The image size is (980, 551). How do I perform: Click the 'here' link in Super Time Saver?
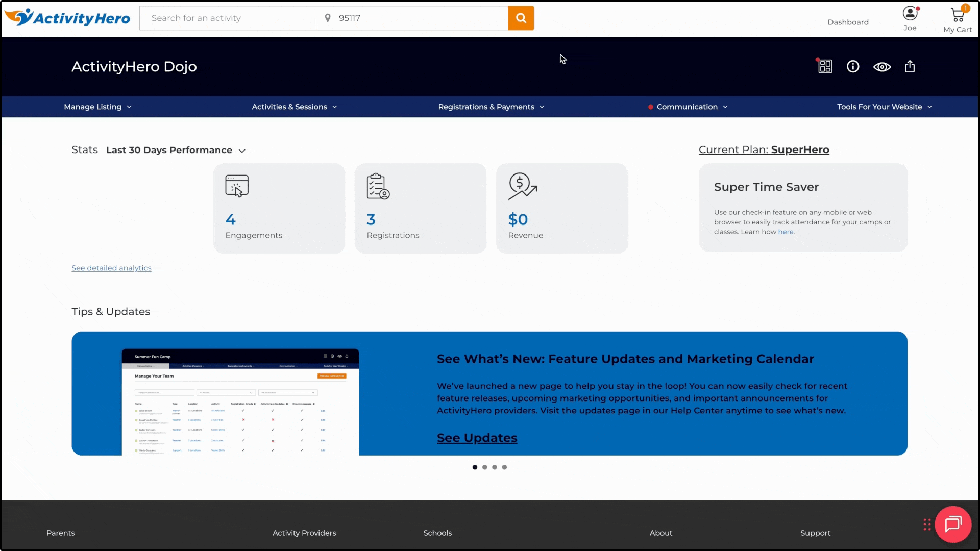point(786,232)
